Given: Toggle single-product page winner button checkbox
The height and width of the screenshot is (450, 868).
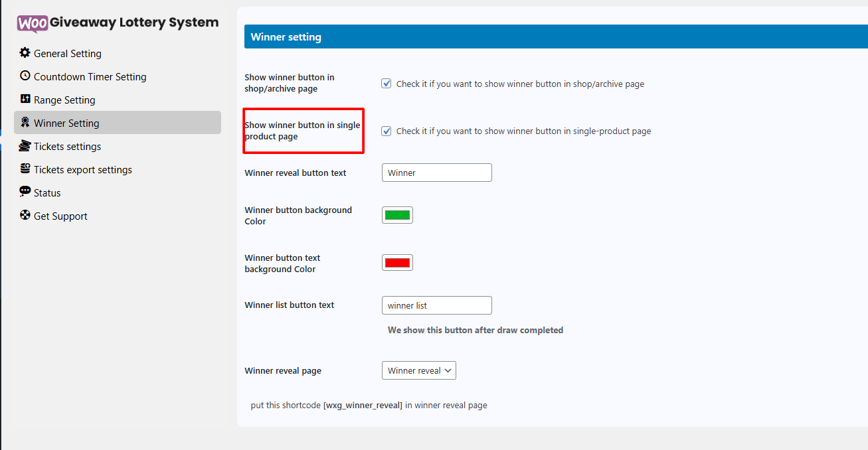Looking at the screenshot, I should [386, 131].
